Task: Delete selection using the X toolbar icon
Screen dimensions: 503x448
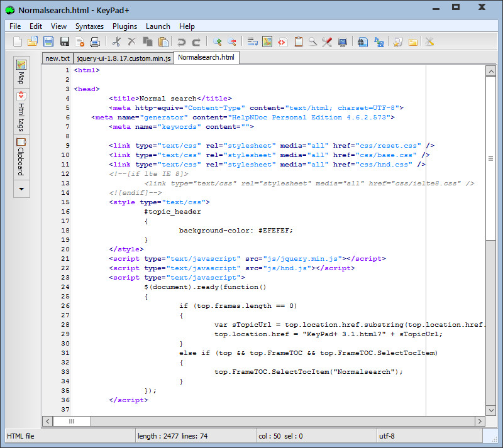Action: (x=132, y=41)
